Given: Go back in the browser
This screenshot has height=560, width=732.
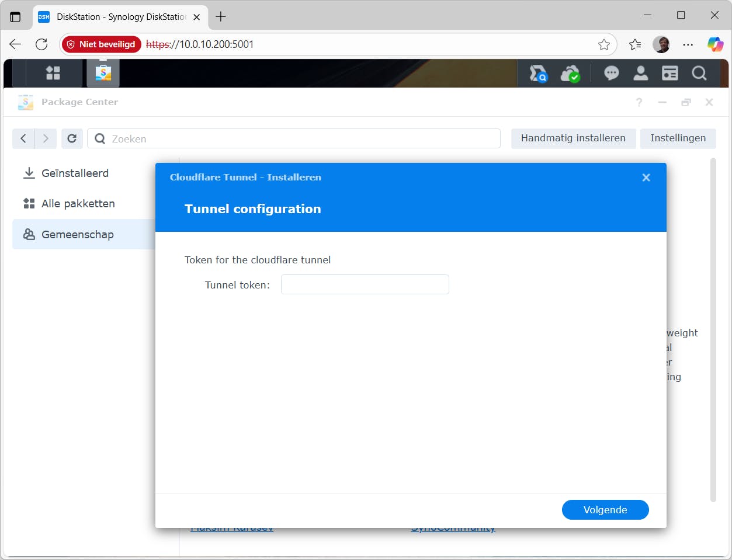Looking at the screenshot, I should [x=16, y=44].
